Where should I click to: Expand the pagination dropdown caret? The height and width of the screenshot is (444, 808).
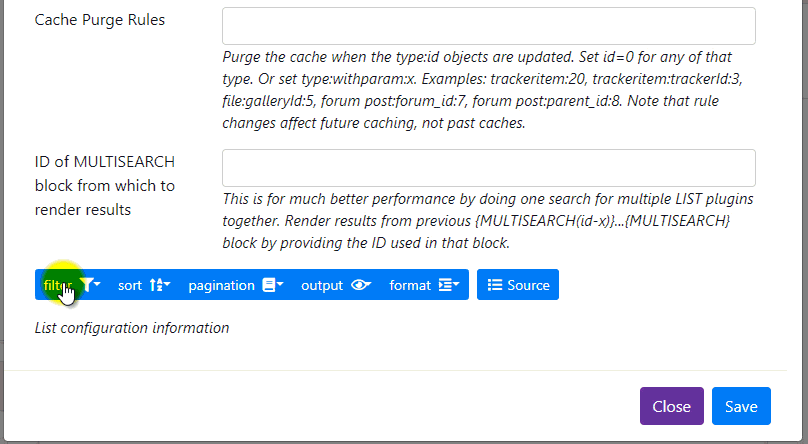coord(280,284)
